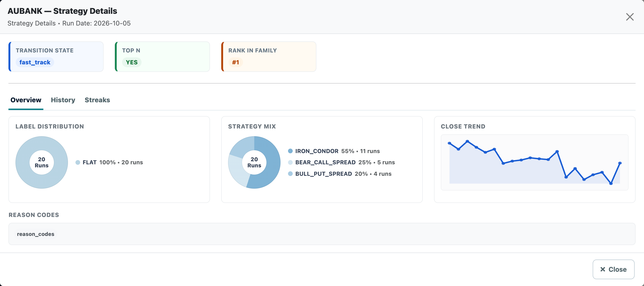Open the Streaks tab
Viewport: 644px width, 286px height.
(97, 100)
